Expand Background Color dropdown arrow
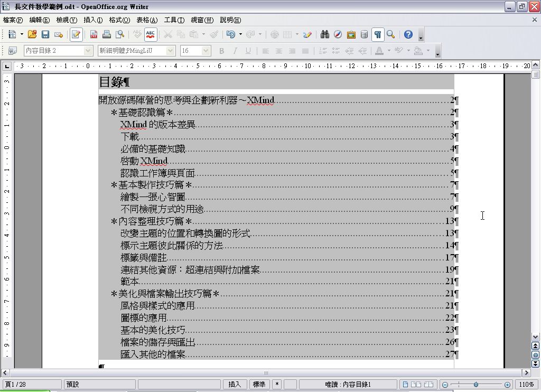Image resolution: width=541 pixels, height=392 pixels. [428, 51]
